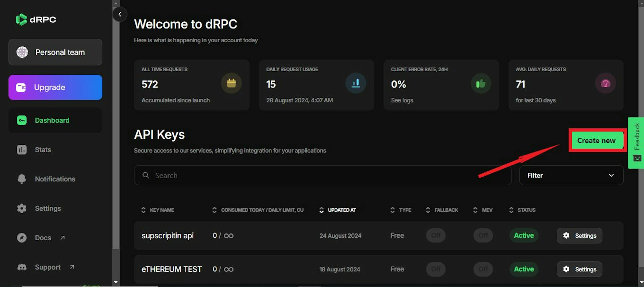The image size is (644, 287).
Task: Click the calendar icon on All Time Requests
Action: (x=231, y=83)
